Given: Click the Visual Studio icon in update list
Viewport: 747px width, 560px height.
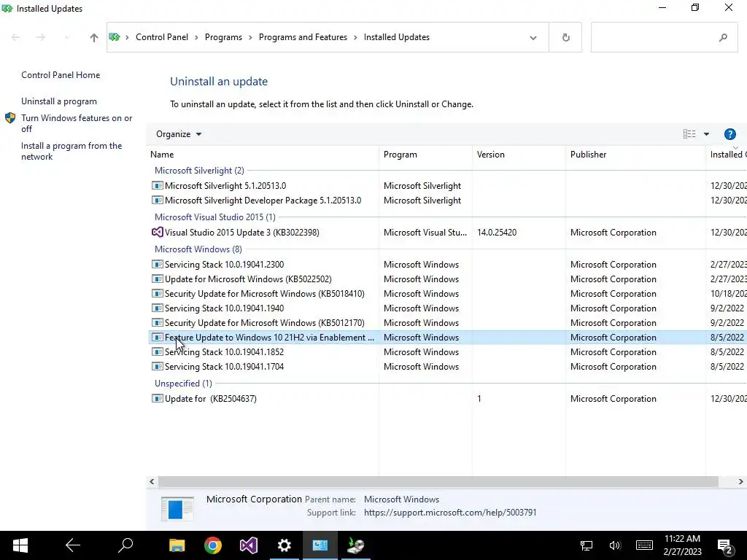Looking at the screenshot, I should pyautogui.click(x=158, y=233).
